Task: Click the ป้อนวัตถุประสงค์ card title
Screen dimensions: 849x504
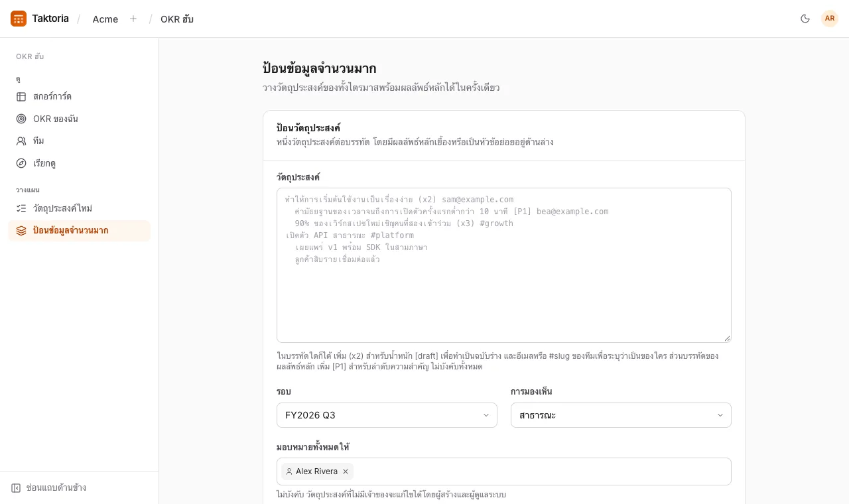Action: tap(308, 128)
